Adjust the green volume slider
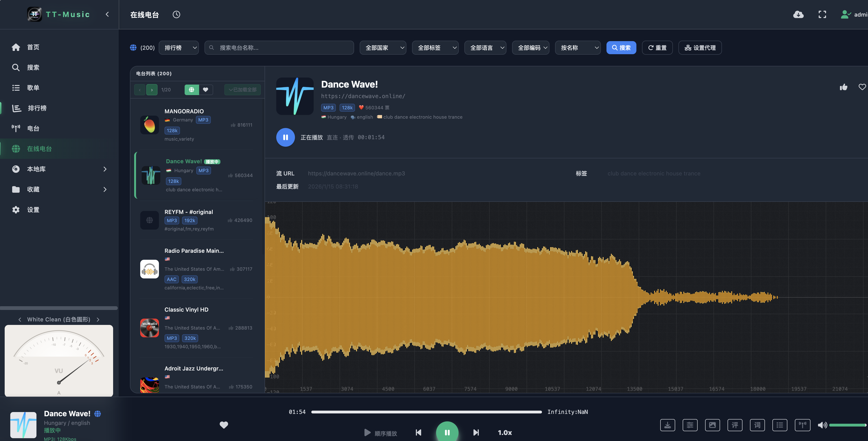Image resolution: width=868 pixels, height=441 pixels. 847,425
